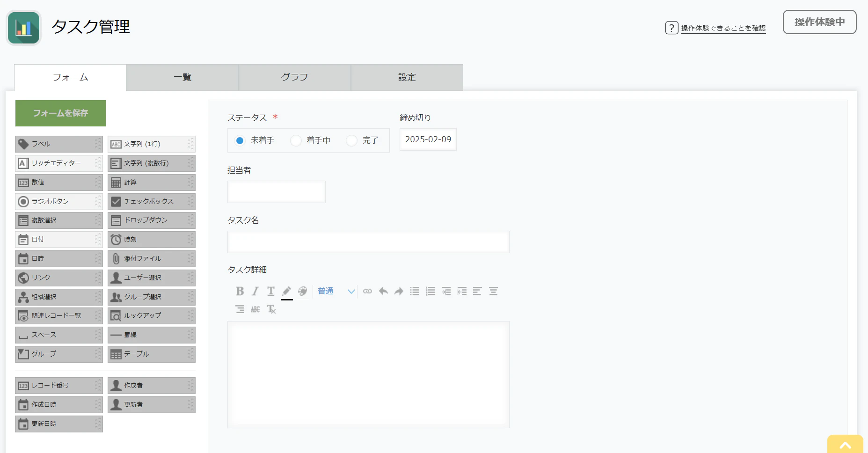Select the 着手中 status radio button
Viewport: 868px width, 453px height.
click(x=296, y=140)
